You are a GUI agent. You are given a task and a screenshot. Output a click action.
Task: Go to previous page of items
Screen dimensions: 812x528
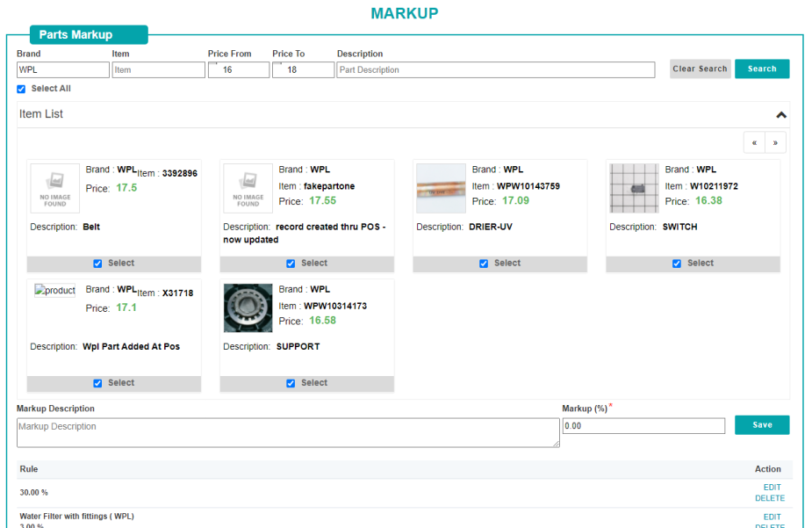tap(754, 142)
